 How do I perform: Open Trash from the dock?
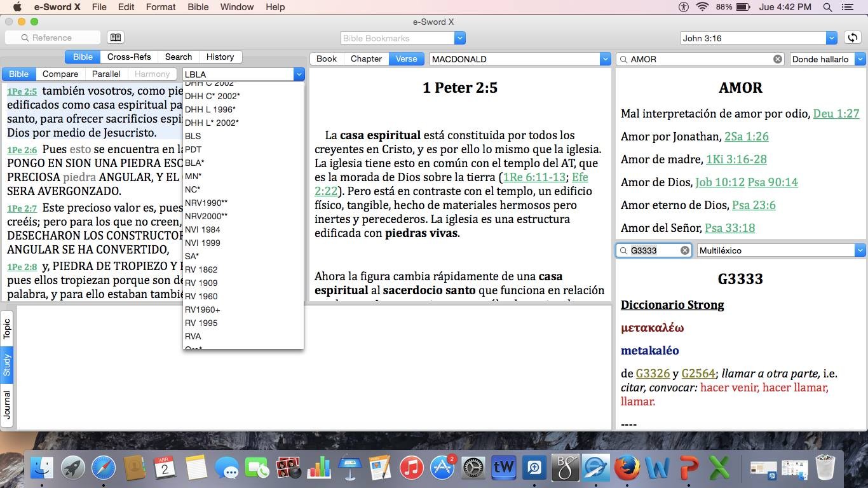click(825, 469)
